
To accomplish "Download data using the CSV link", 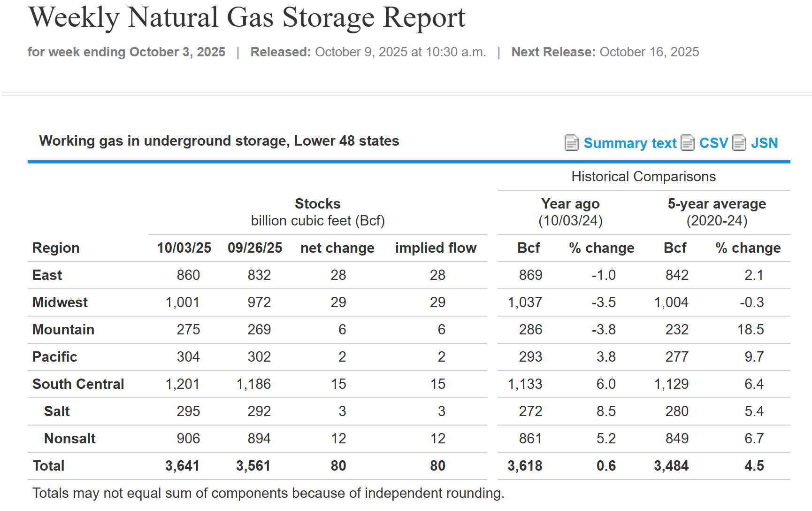I will (x=713, y=143).
